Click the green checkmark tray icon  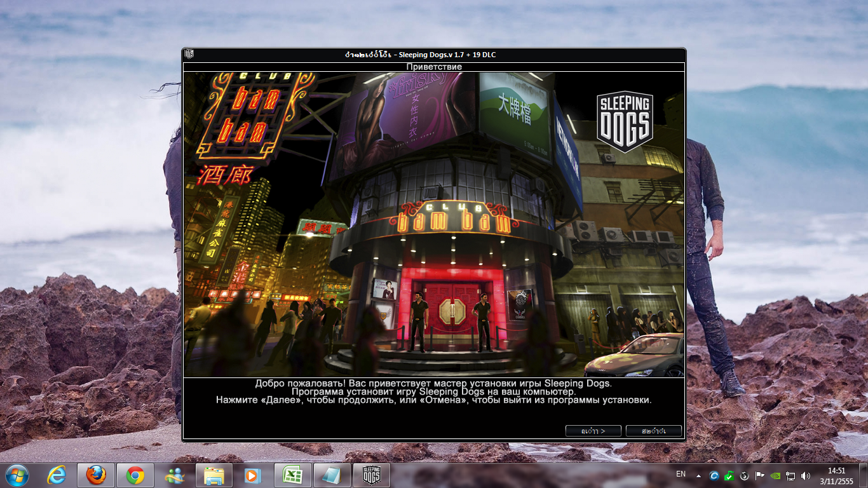tap(729, 475)
